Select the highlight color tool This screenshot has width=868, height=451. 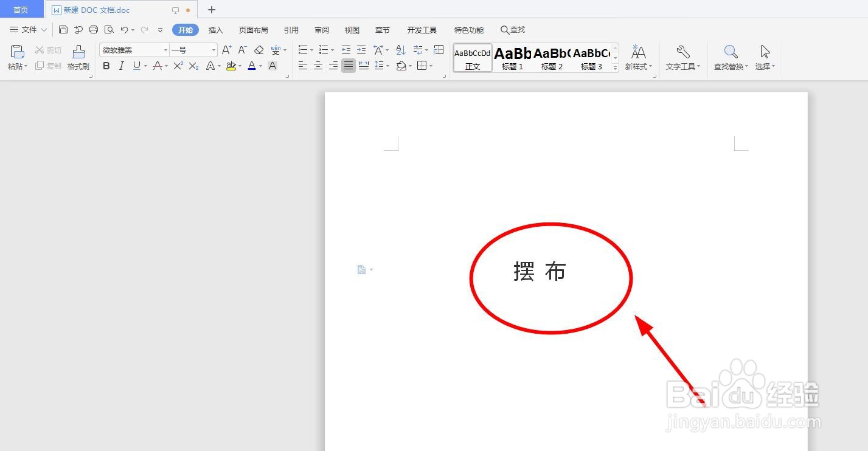[232, 66]
